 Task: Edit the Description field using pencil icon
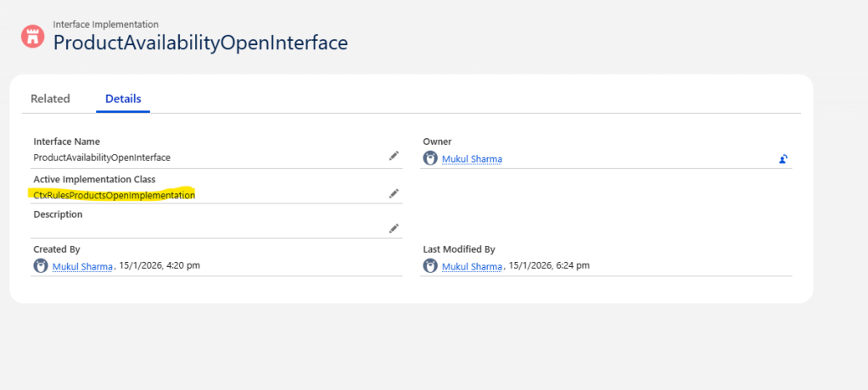coord(394,228)
